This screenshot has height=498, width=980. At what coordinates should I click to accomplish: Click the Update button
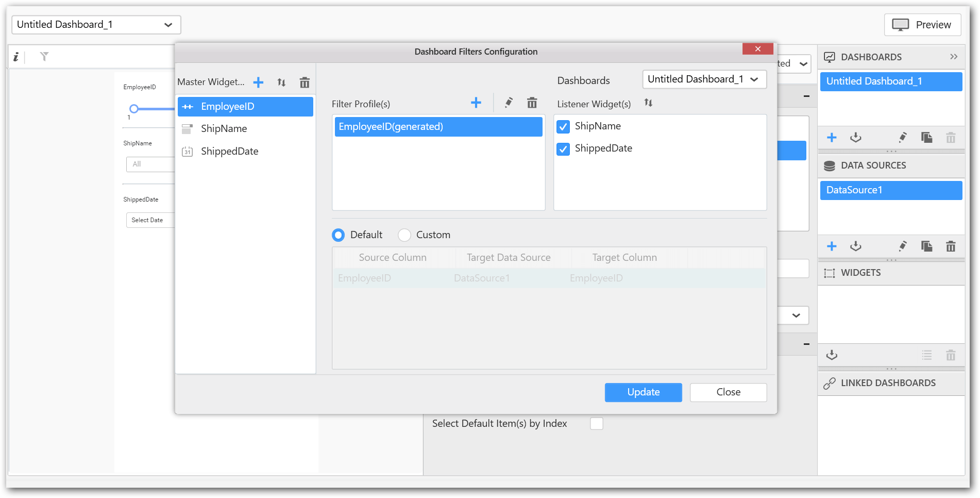coord(643,392)
